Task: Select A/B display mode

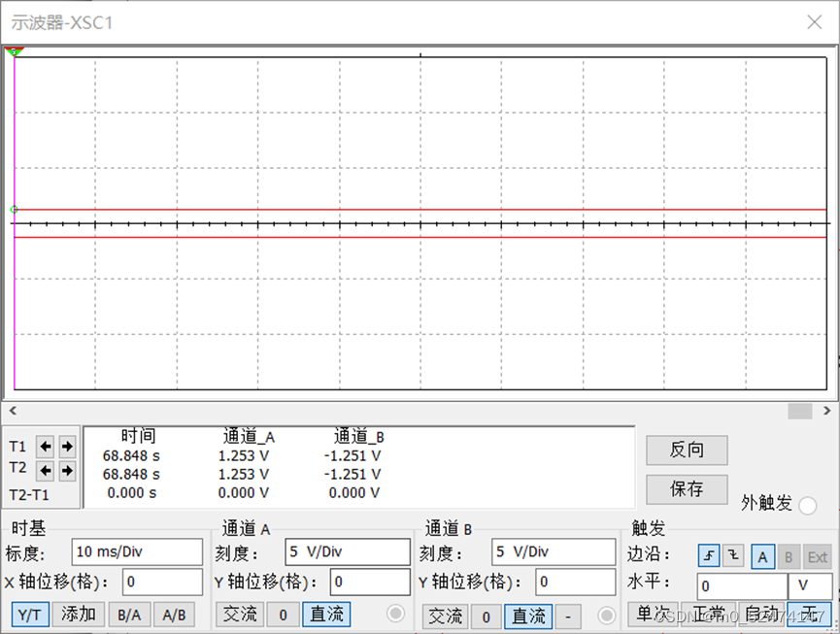Action: tap(174, 615)
